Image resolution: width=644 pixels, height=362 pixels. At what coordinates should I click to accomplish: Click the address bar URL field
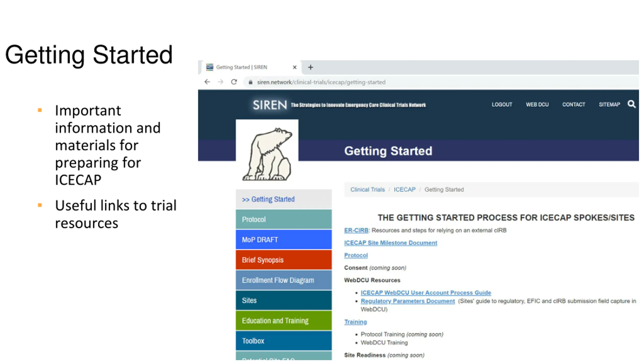pyautogui.click(x=440, y=82)
